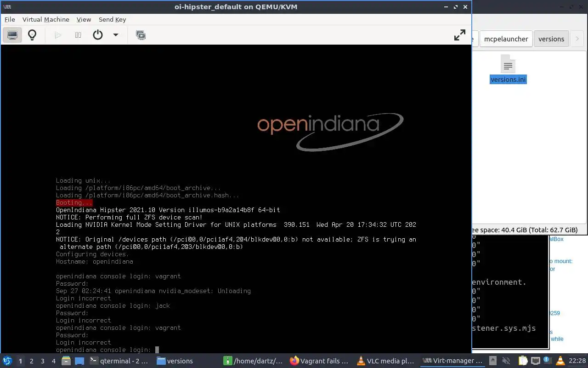
Task: Select the versions.ini file
Action: [x=508, y=70]
